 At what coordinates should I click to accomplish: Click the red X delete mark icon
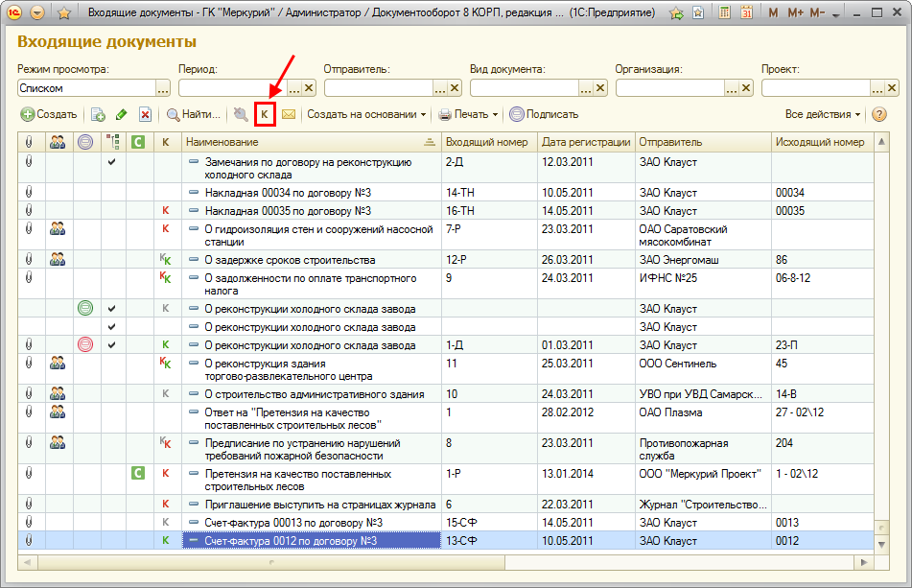coord(145,114)
